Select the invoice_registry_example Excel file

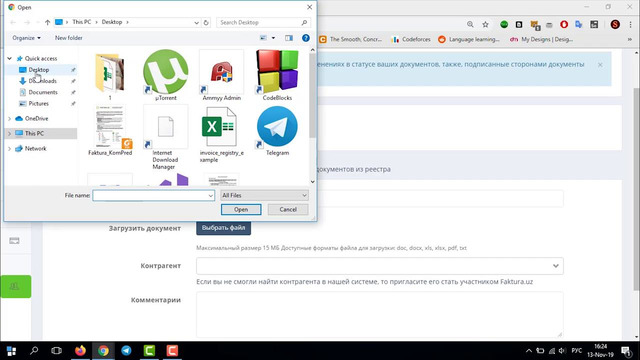pos(222,134)
